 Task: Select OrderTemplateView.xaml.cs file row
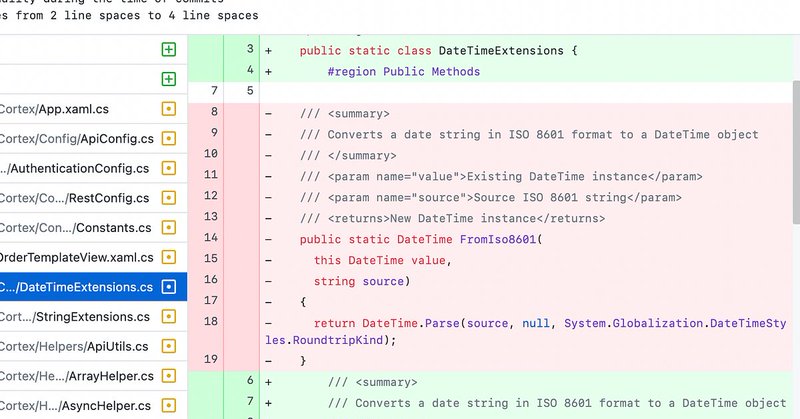click(93, 257)
